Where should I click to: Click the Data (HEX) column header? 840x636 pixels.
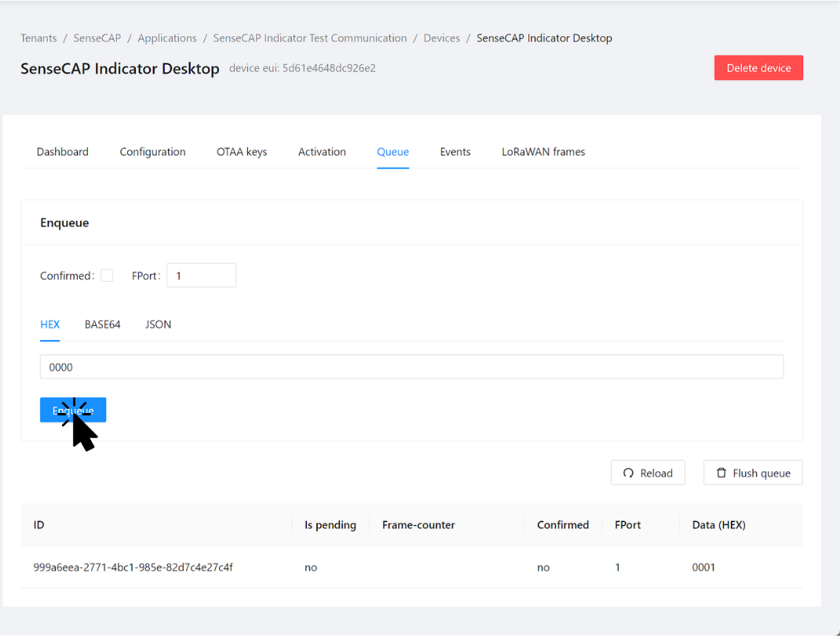[x=719, y=525]
